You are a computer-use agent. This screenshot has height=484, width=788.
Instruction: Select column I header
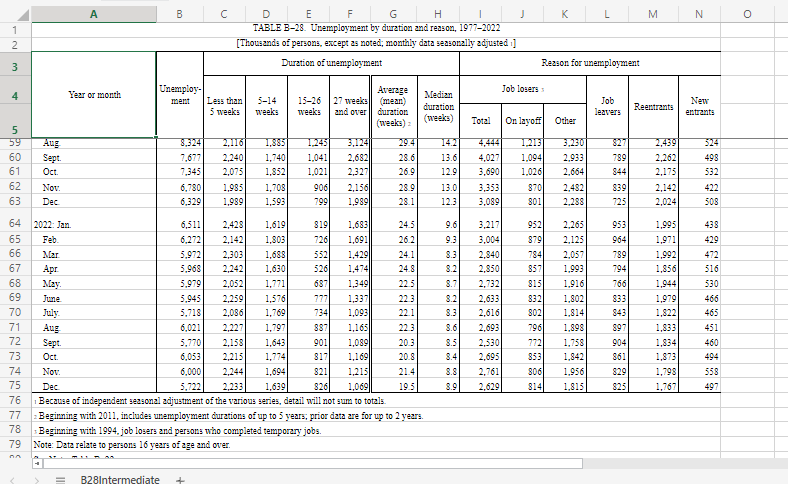coord(480,15)
